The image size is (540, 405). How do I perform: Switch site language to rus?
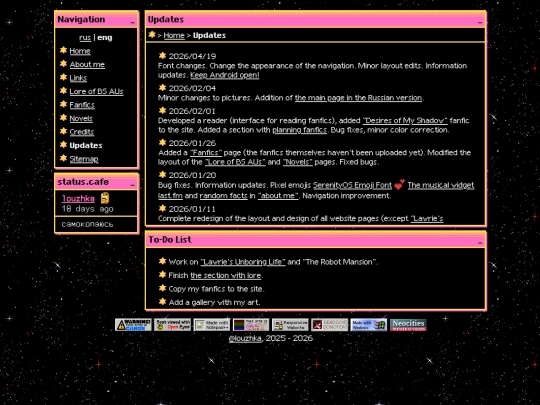[x=85, y=38]
